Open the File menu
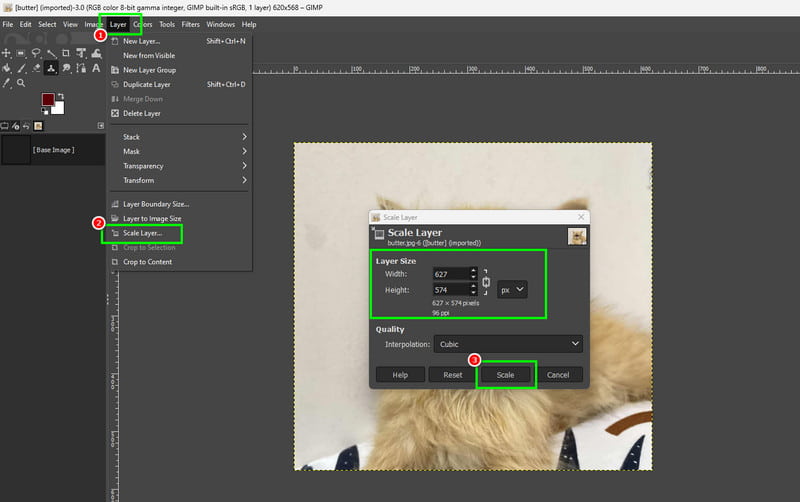 8,24
